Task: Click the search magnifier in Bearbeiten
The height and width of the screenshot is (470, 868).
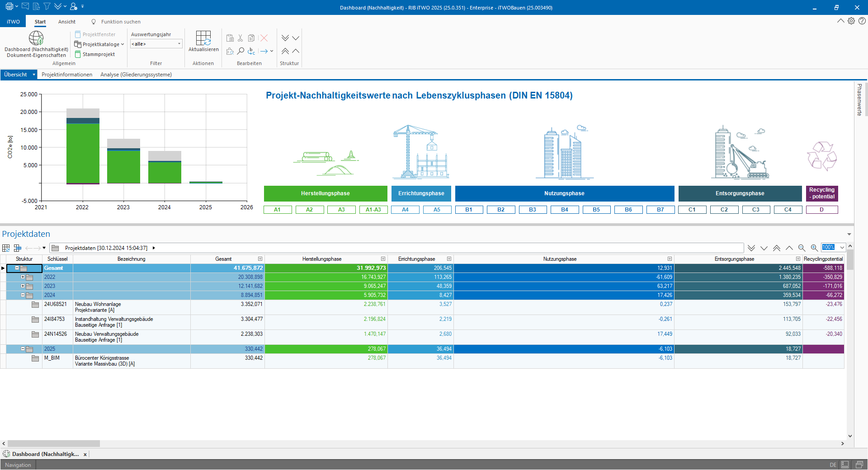Action: pyautogui.click(x=241, y=51)
